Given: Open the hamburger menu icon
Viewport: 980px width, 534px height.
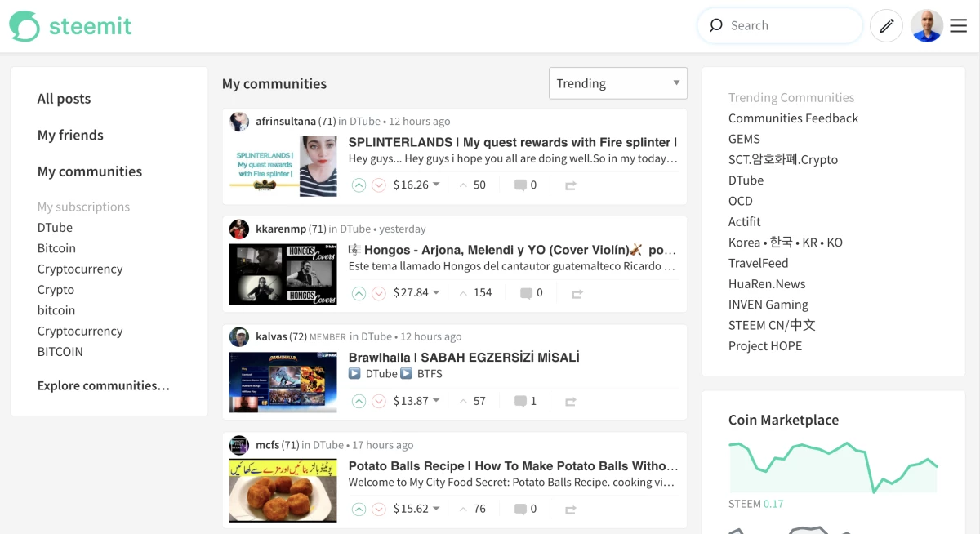Looking at the screenshot, I should pyautogui.click(x=958, y=26).
